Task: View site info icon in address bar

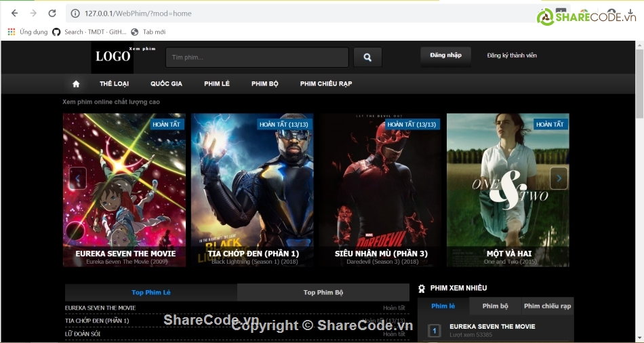Action: click(x=75, y=14)
